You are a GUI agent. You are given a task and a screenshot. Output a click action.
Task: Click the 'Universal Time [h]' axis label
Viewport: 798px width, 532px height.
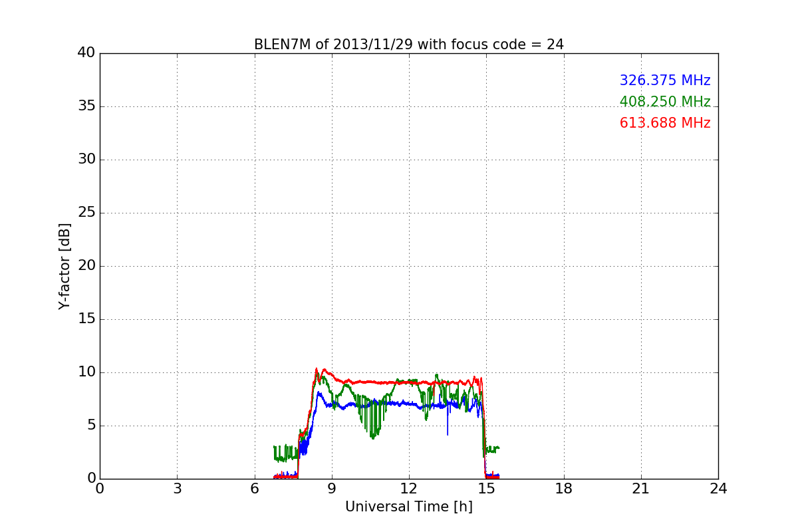[x=408, y=507]
